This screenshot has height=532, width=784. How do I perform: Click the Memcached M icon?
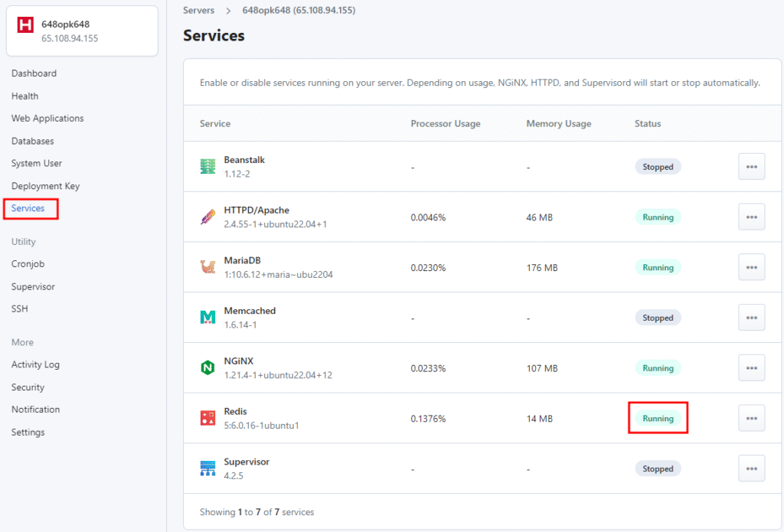(x=207, y=317)
